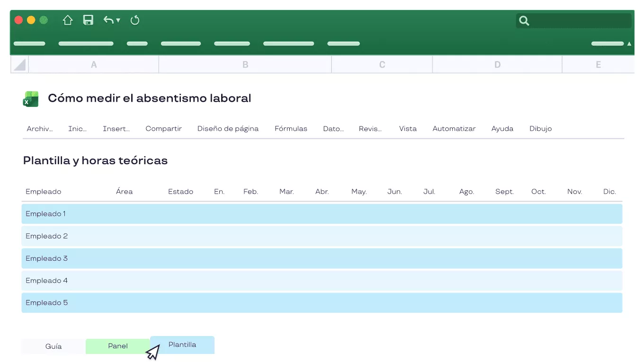Click the Dic. month header
Screen dimensions: 644x362
pos(610,192)
